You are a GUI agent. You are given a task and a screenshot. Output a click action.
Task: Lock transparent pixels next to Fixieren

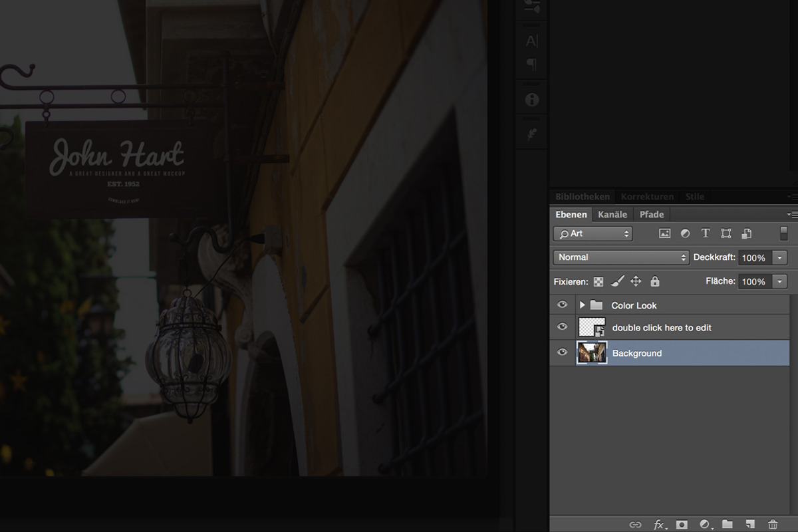598,282
